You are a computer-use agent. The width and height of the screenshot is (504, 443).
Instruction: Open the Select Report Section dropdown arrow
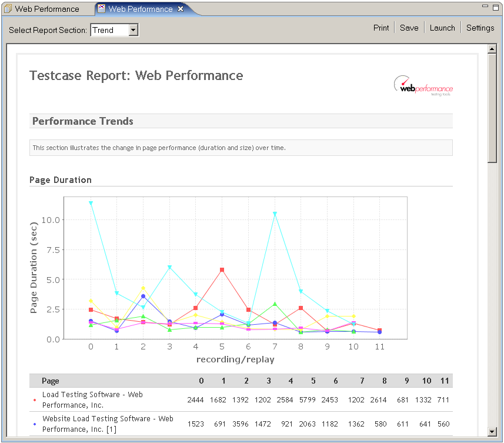133,30
